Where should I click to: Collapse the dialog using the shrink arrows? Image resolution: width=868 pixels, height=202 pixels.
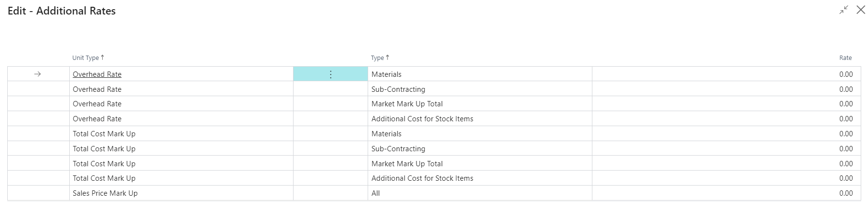pos(844,10)
